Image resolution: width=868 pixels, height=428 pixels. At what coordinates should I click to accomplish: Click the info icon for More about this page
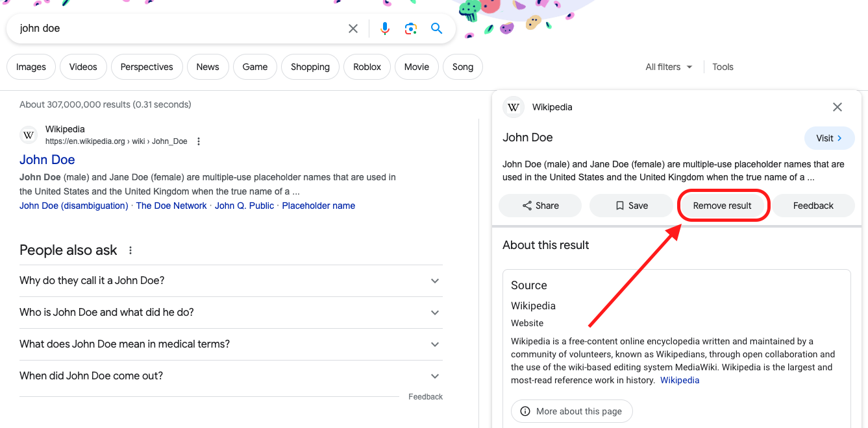pyautogui.click(x=525, y=410)
